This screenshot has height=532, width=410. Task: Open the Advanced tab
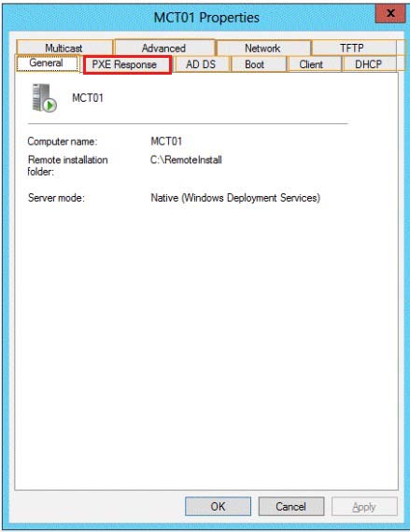(x=164, y=48)
